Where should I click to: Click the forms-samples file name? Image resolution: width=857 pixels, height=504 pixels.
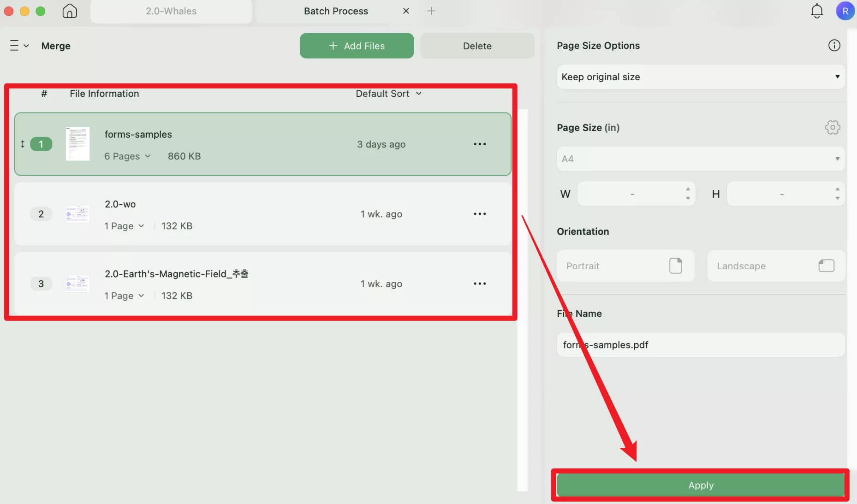click(138, 134)
